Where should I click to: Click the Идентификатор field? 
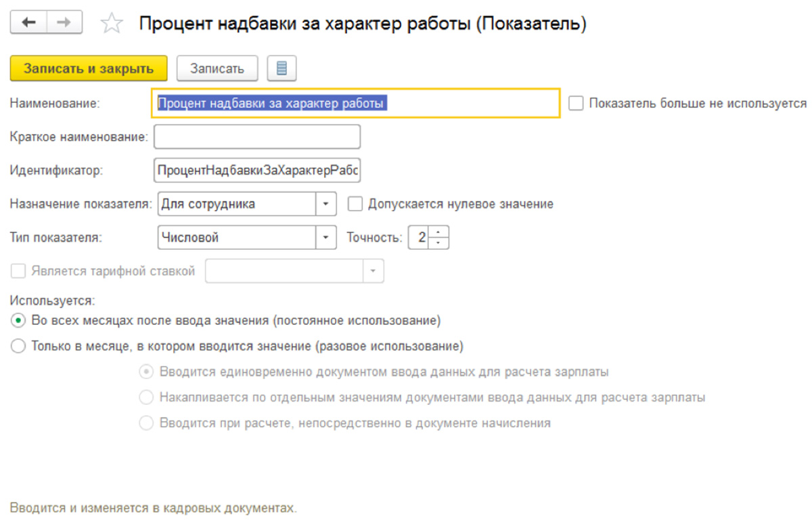[257, 170]
